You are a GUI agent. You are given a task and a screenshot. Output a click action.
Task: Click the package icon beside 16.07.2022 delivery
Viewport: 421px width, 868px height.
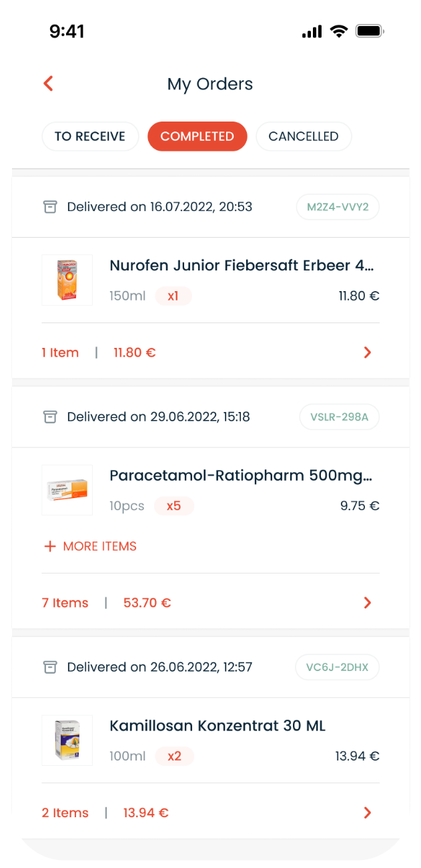pos(50,207)
